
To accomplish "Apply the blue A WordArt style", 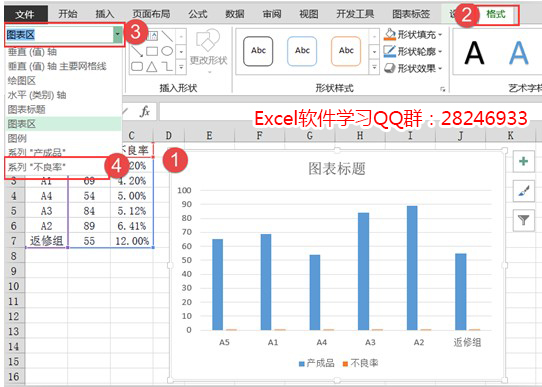I will click(x=519, y=53).
